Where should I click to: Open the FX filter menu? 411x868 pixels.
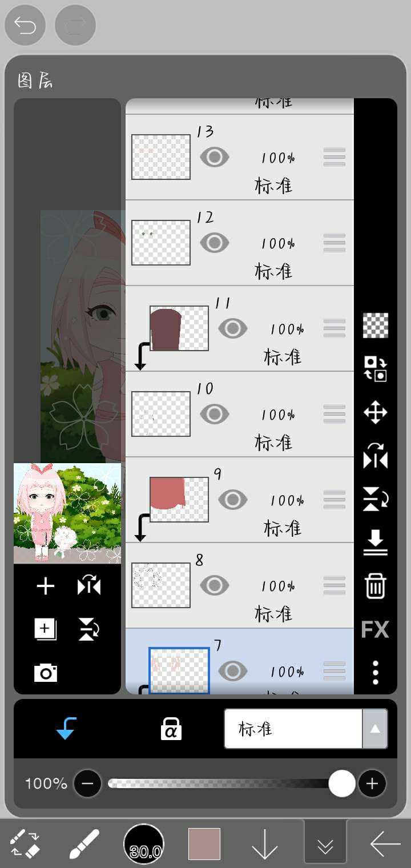375,629
